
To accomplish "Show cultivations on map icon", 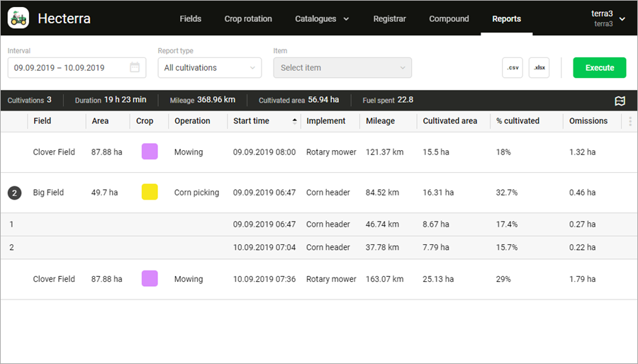I will tap(620, 101).
